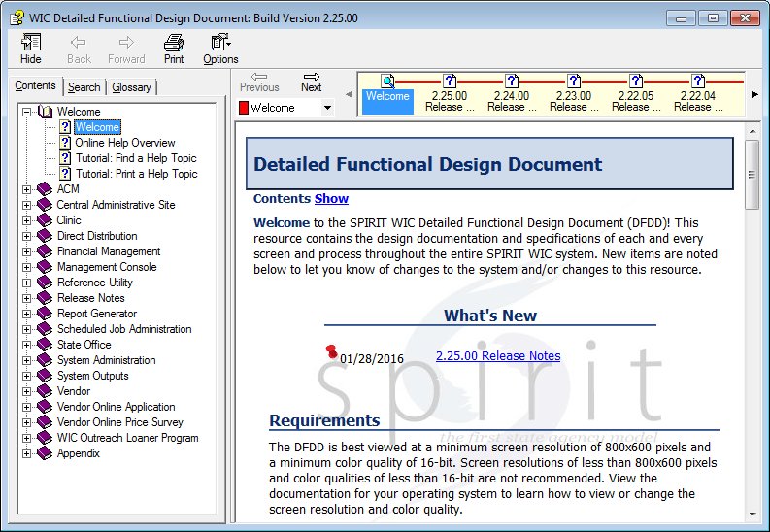The image size is (770, 532).
Task: Click the Print toolbar icon
Action: tap(174, 43)
